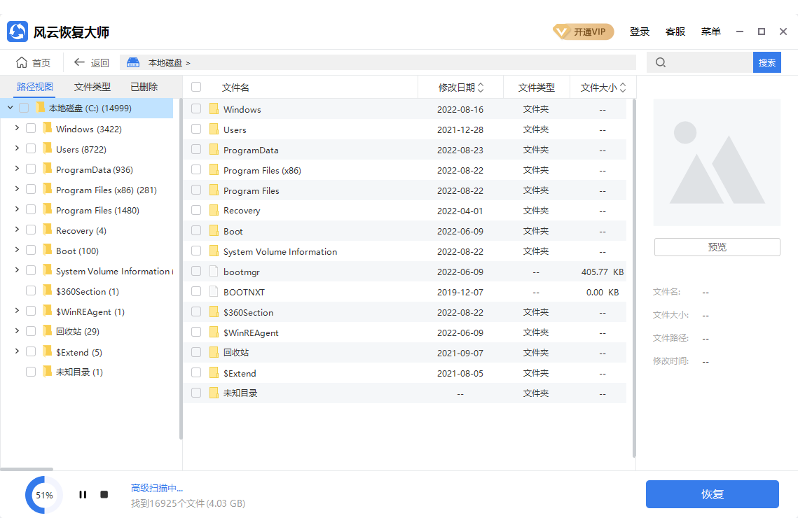Click the blue 恢复 button
The image size is (798, 532).
click(x=712, y=494)
